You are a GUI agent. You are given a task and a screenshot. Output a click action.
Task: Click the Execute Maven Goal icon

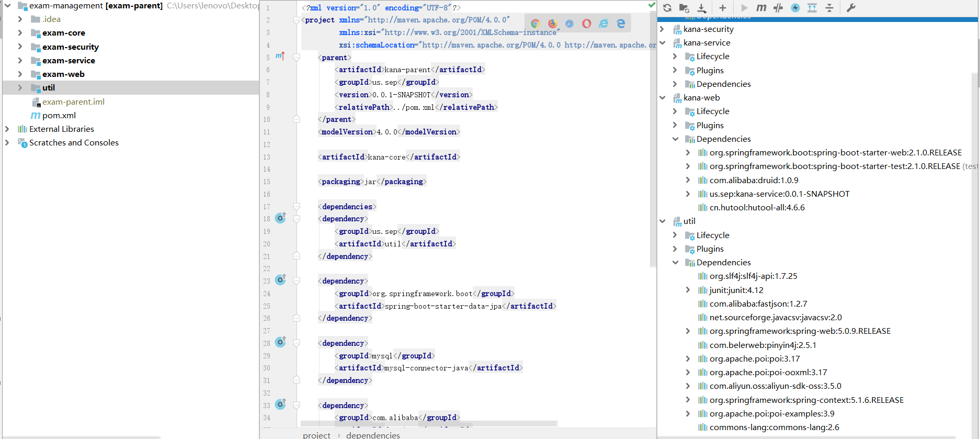point(761,8)
